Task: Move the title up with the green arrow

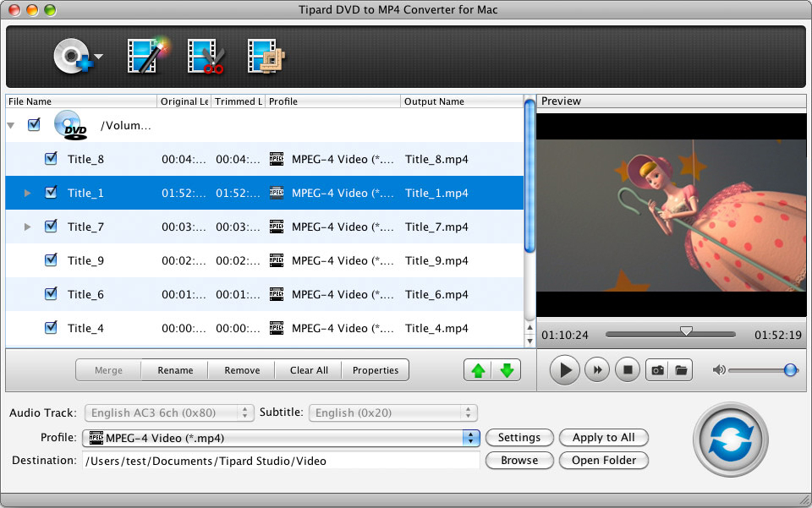Action: click(x=478, y=370)
